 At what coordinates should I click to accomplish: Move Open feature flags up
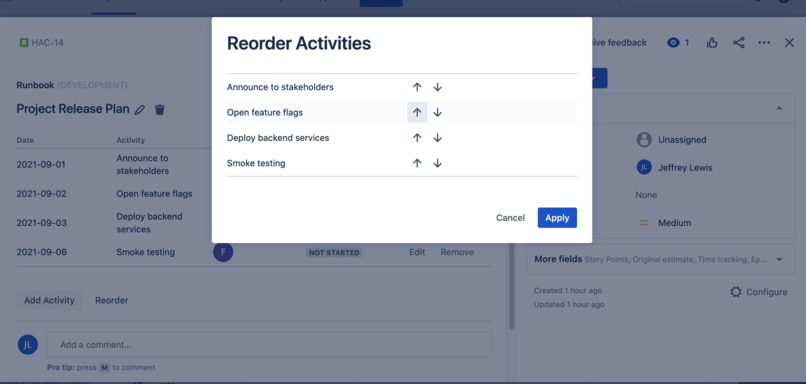click(417, 112)
